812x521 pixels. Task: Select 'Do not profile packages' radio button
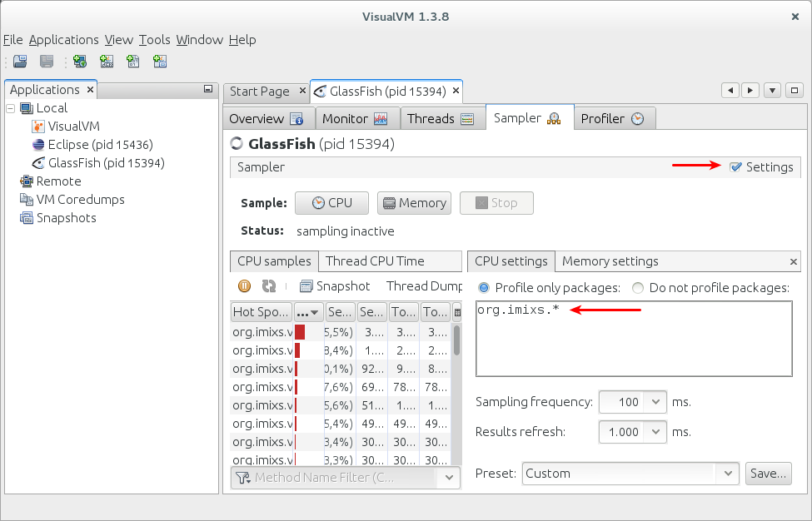point(638,288)
